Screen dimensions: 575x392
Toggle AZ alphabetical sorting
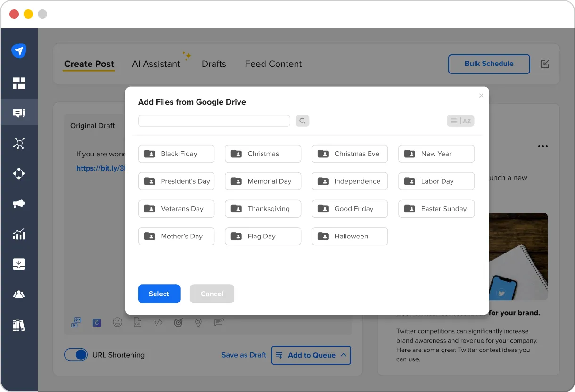467,121
